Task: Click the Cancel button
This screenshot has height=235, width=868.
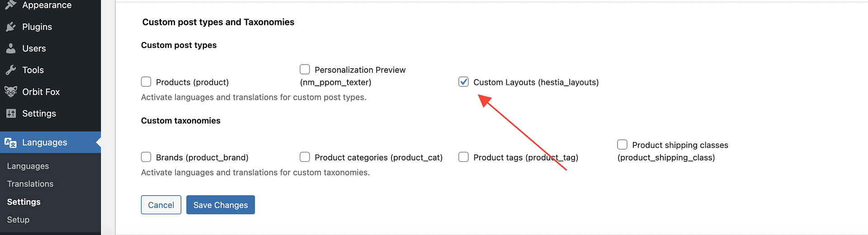Action: (161, 205)
